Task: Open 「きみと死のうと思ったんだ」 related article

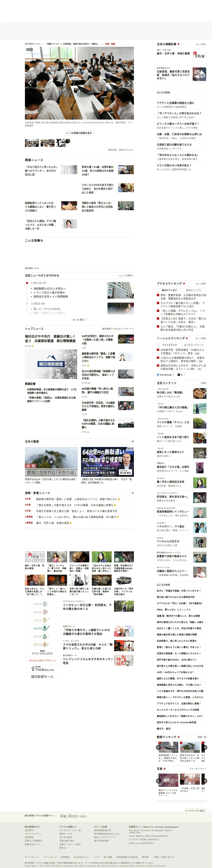Action: (41, 170)
